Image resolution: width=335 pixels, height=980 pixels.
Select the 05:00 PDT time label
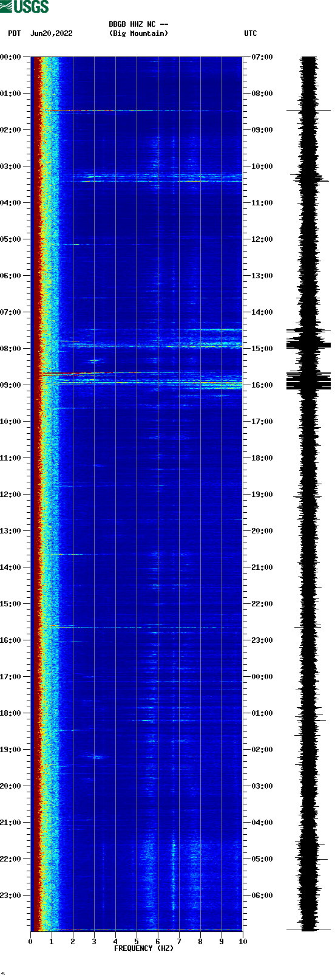point(10,239)
